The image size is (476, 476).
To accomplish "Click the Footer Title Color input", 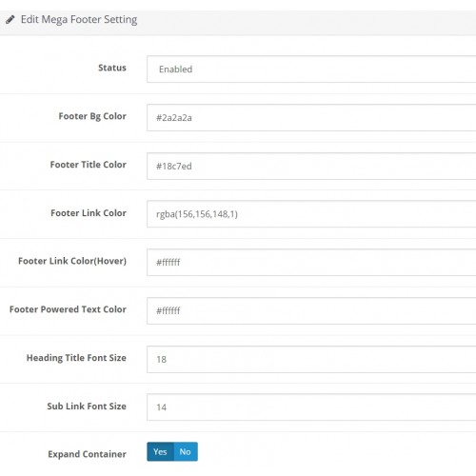I will [x=311, y=166].
